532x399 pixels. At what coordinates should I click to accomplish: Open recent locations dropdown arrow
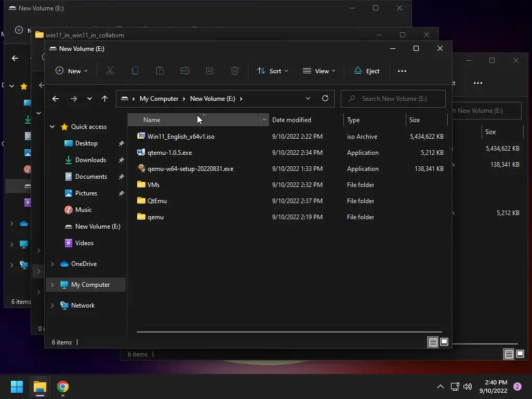pyautogui.click(x=89, y=99)
